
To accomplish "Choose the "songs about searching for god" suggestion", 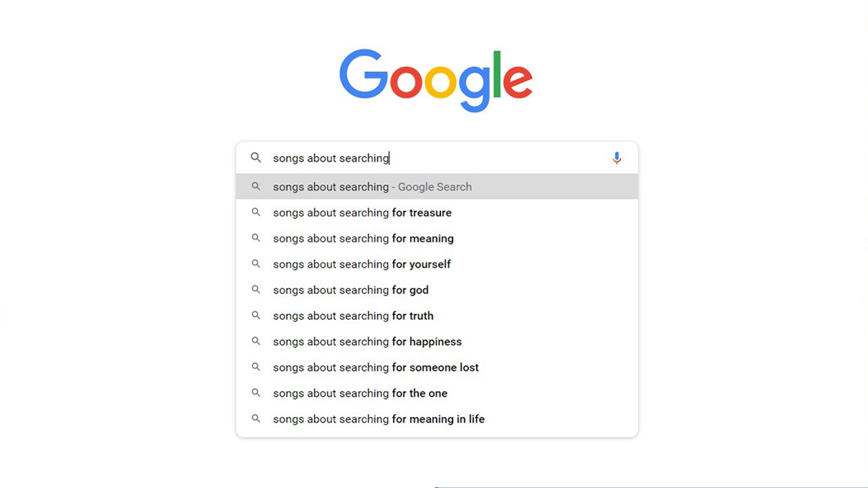I will [350, 290].
